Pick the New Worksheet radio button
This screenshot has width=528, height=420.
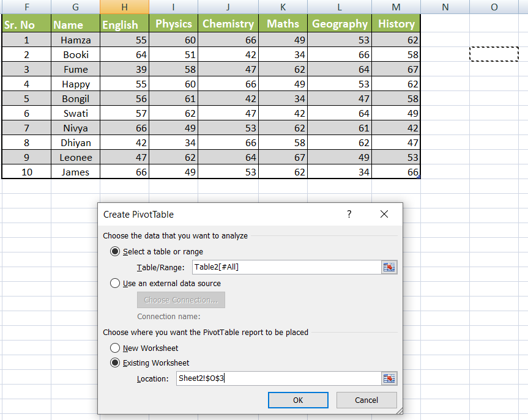[115, 348]
